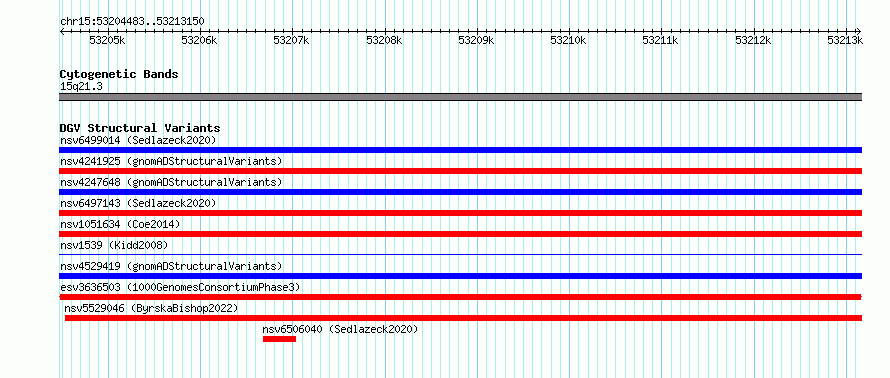Select the short red bar for nsv6506040
Viewport: 890px width, 378px height.
[x=279, y=339]
